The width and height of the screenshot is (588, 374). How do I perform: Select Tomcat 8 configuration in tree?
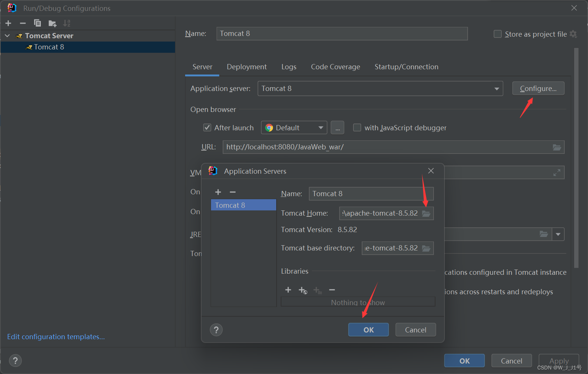coord(88,47)
